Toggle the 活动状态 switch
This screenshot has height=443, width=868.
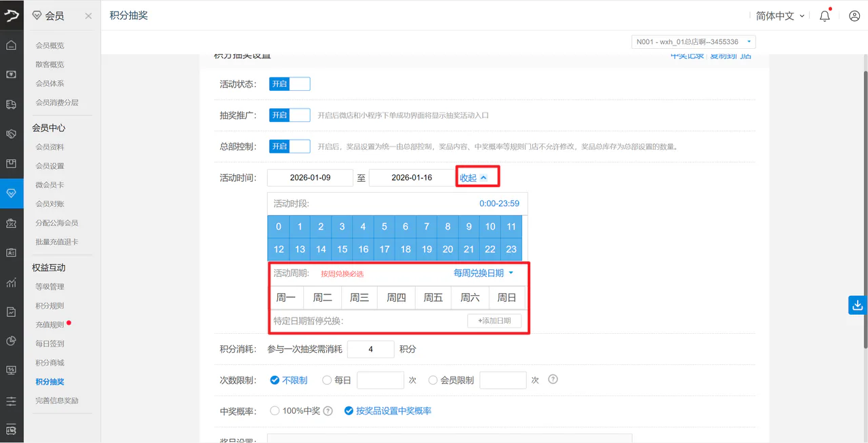290,84
